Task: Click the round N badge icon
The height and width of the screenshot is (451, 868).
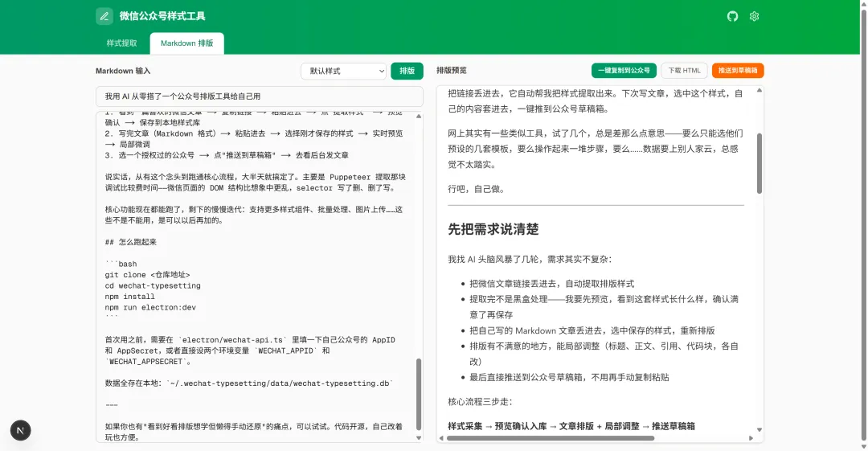Action: [20, 430]
